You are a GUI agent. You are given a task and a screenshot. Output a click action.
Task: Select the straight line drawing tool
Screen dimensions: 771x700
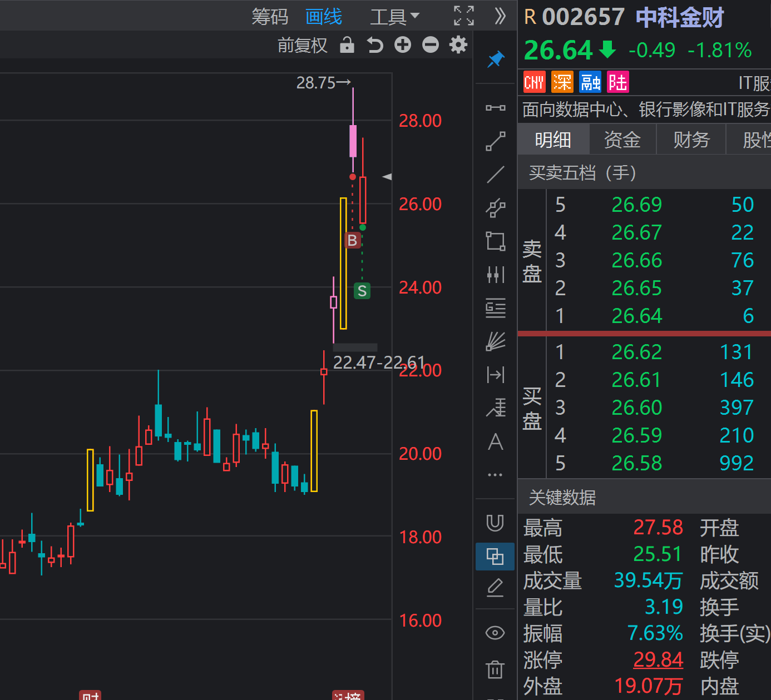[x=495, y=175]
